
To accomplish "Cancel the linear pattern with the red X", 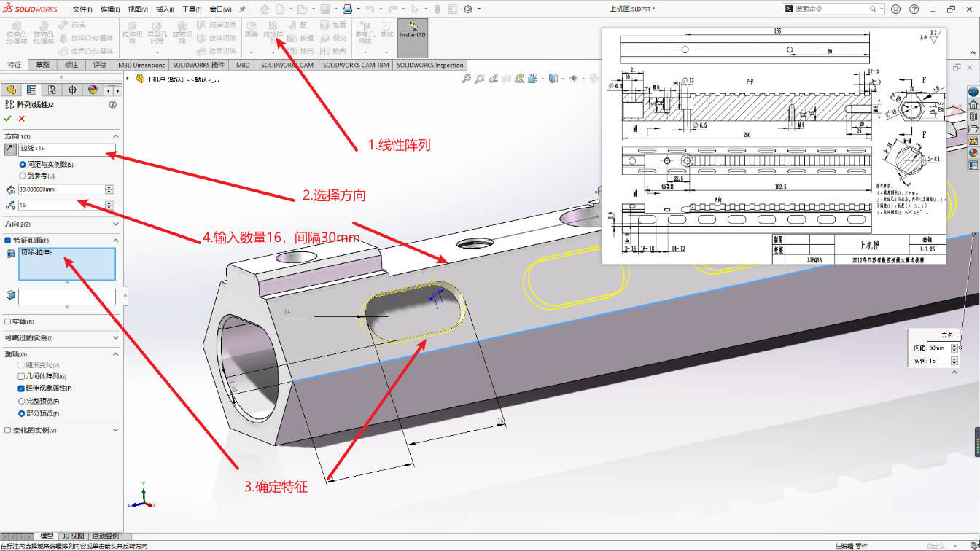I will [22, 118].
